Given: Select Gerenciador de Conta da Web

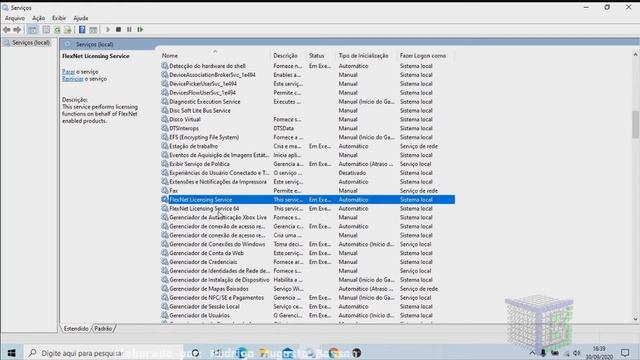Looking at the screenshot, I should click(x=308, y=253).
